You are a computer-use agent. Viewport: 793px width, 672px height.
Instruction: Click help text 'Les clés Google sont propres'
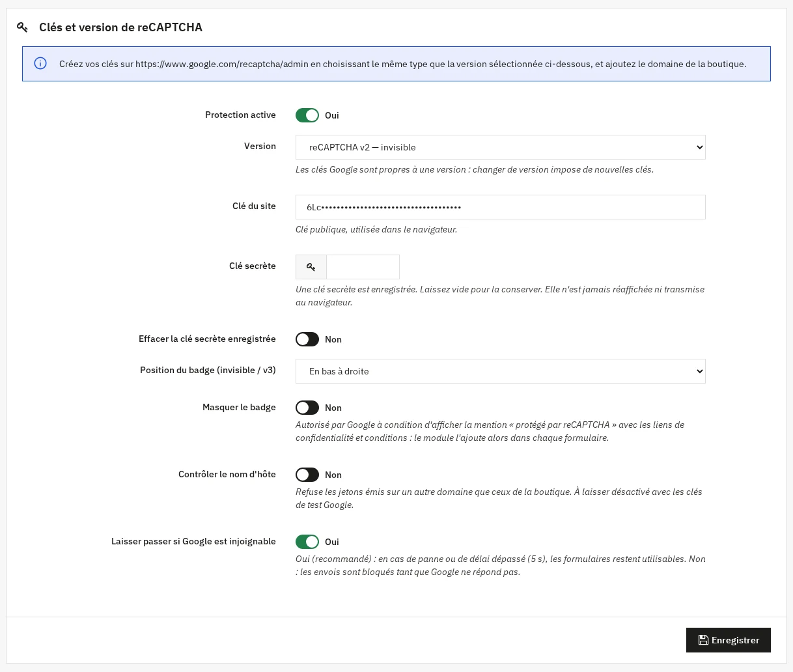[x=475, y=169]
